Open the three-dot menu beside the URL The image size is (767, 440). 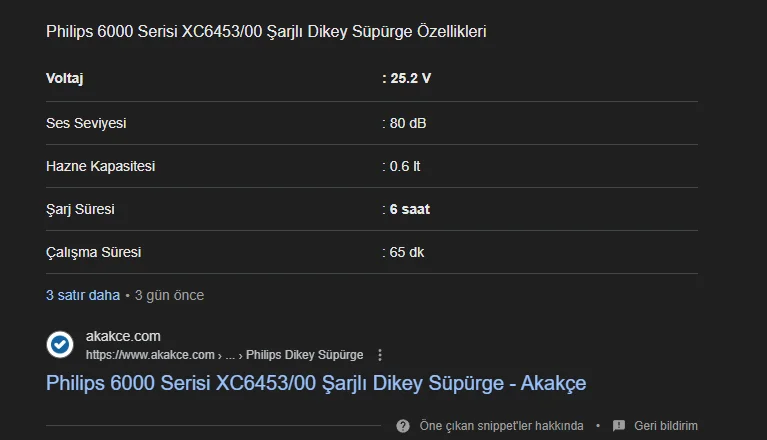coord(380,355)
